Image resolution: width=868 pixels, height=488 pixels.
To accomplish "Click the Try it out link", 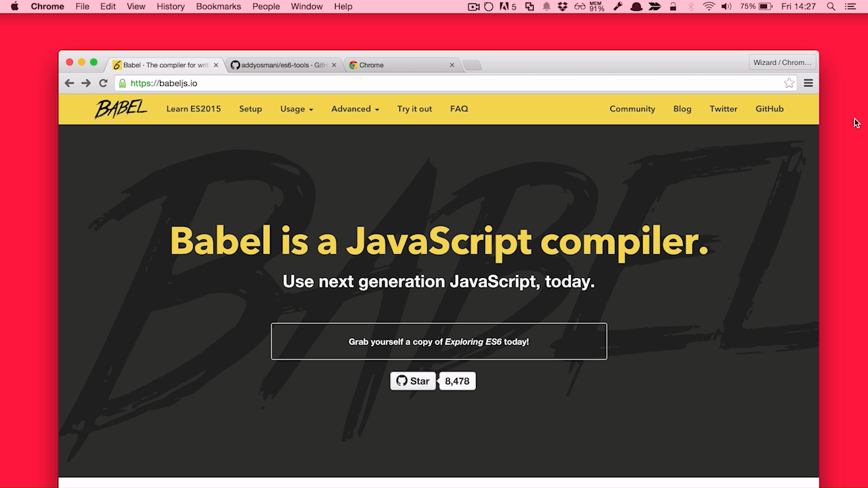I will [414, 109].
